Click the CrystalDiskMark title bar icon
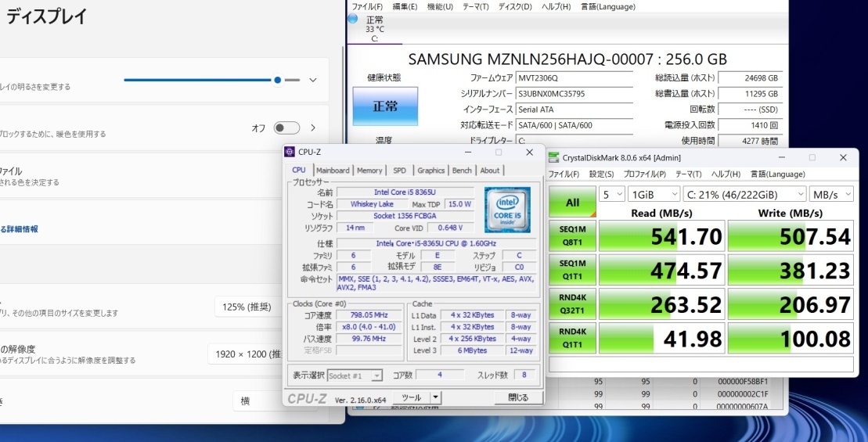The width and height of the screenshot is (868, 442). tap(554, 157)
